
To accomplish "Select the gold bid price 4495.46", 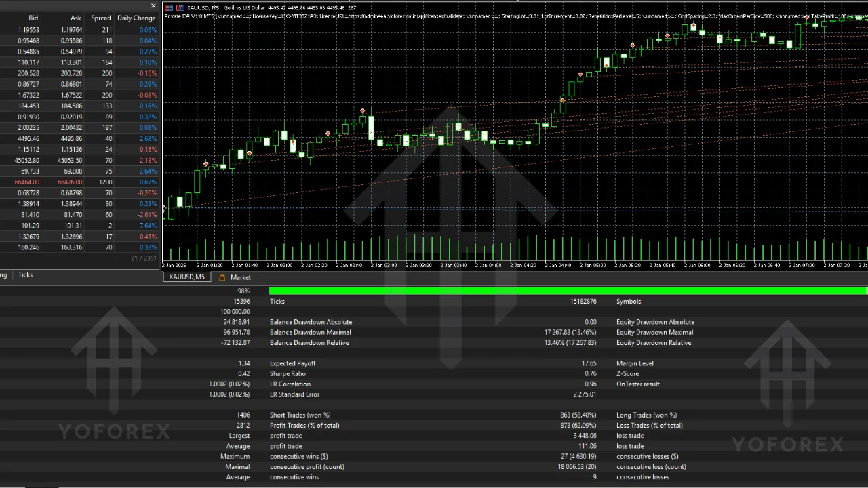I will [28, 138].
